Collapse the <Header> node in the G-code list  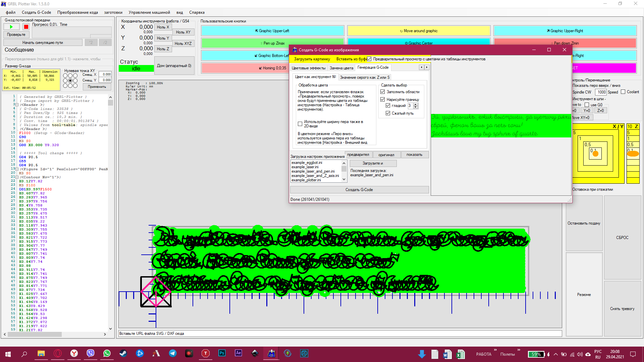16,105
